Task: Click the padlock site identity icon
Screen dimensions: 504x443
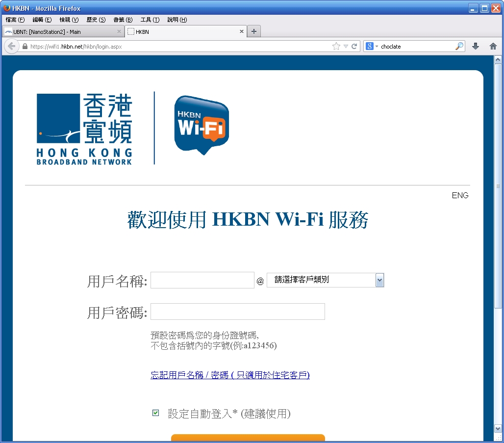Action: (25, 46)
